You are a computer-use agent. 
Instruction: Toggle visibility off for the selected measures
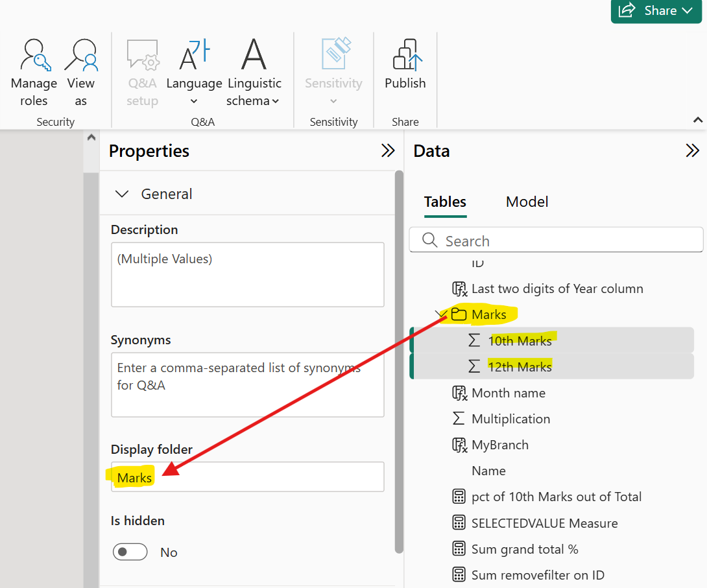[130, 552]
